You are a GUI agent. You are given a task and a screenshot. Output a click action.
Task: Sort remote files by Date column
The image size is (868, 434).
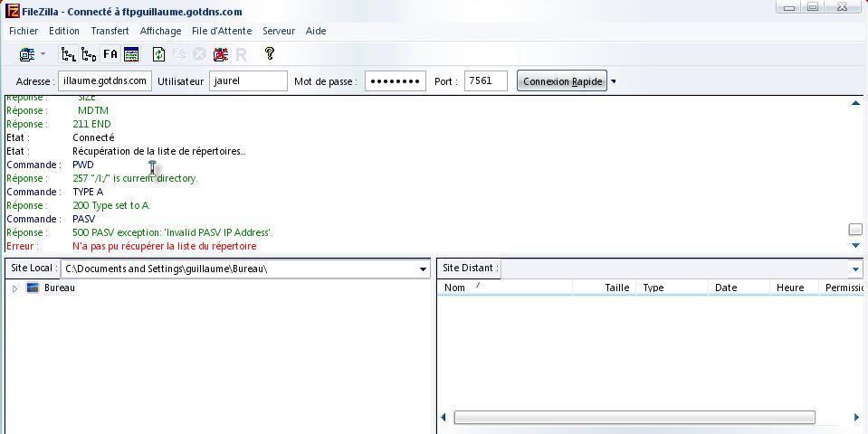click(x=739, y=288)
